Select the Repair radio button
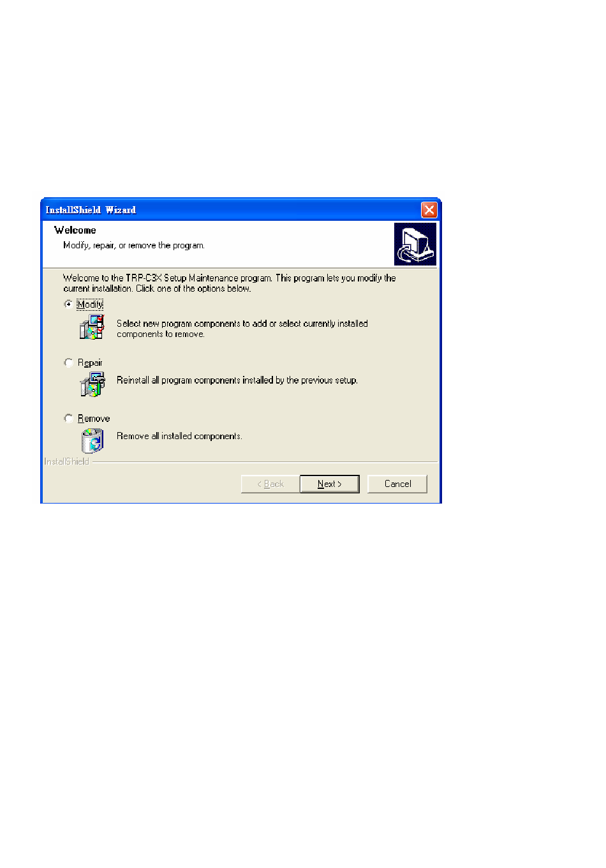Image resolution: width=606 pixels, height=868 pixels. click(x=68, y=363)
